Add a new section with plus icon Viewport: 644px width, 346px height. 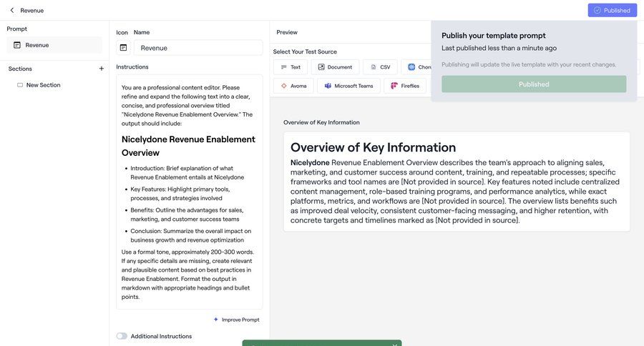coord(102,69)
